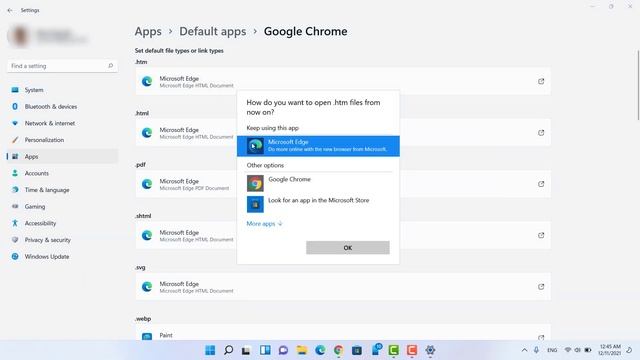Click the page vertical scrollbar

click(638, 86)
